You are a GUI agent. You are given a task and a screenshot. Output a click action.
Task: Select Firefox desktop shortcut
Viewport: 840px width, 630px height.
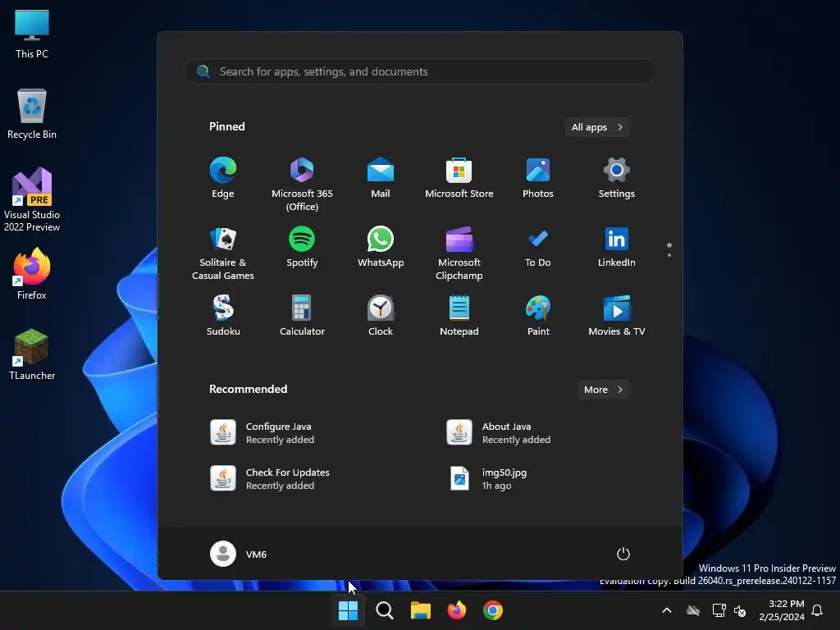tap(32, 274)
